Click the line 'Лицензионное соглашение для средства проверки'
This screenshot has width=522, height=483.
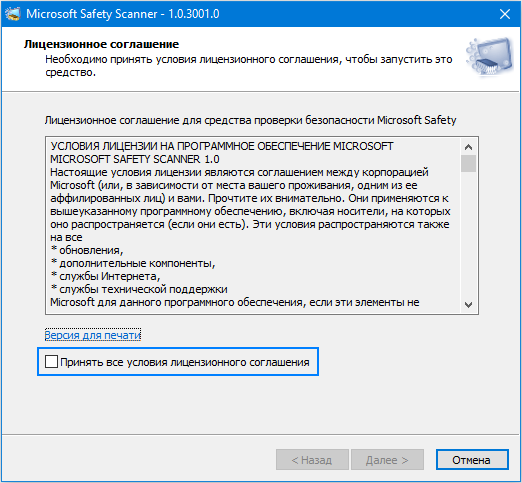click(250, 120)
